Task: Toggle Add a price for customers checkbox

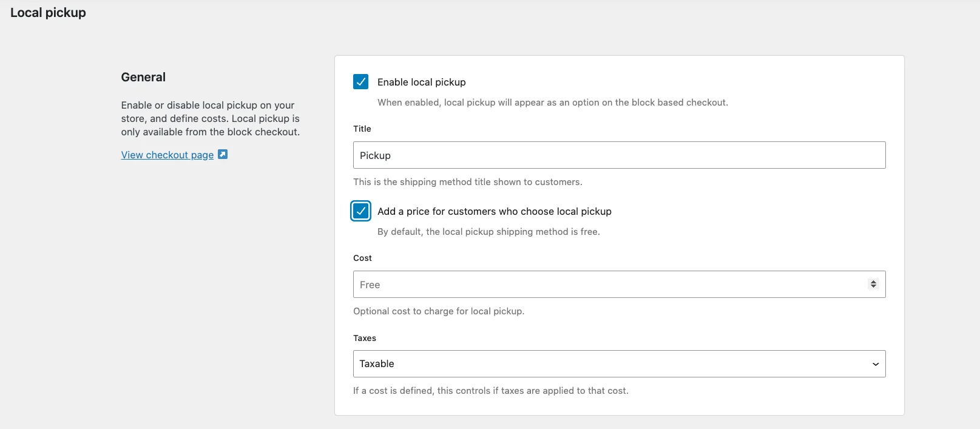Action: (360, 211)
